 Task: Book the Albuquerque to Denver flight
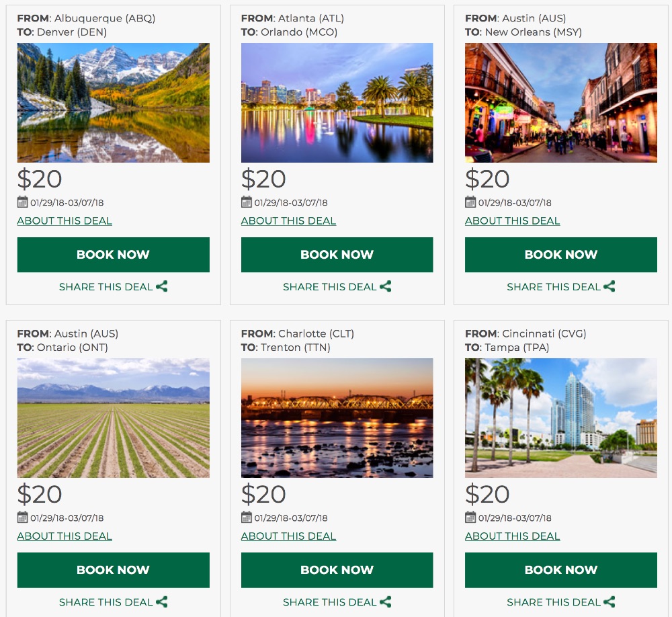pyautogui.click(x=113, y=255)
